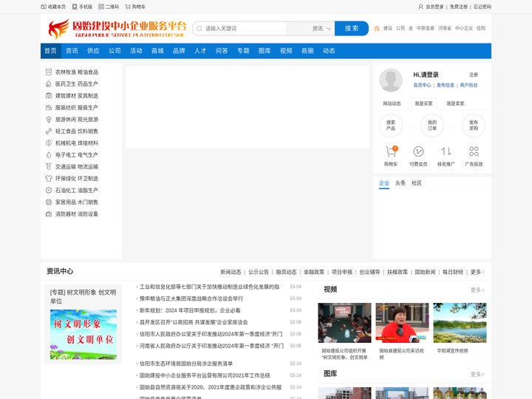Click the search magnifier icon
This screenshot has height=399, width=532.
pos(199,29)
